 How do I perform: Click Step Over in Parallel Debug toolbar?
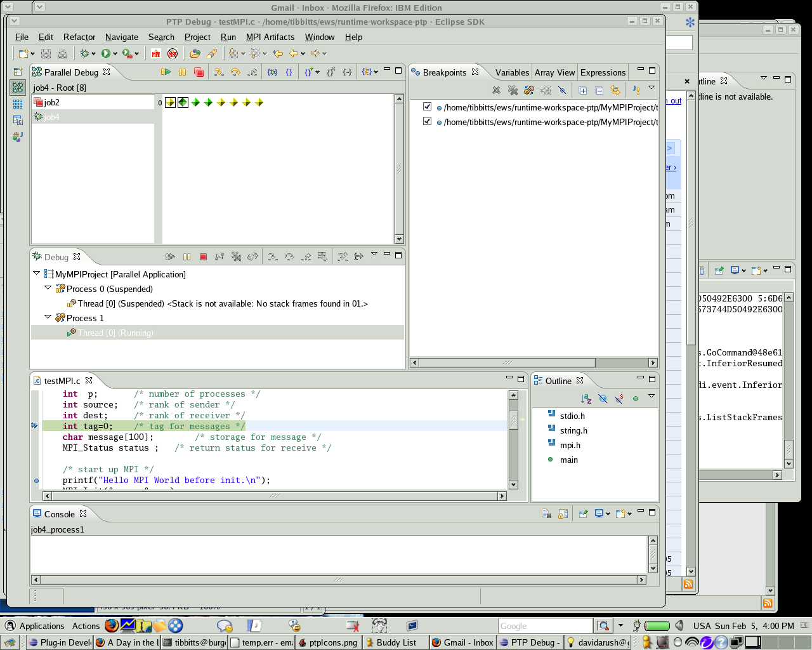click(235, 72)
